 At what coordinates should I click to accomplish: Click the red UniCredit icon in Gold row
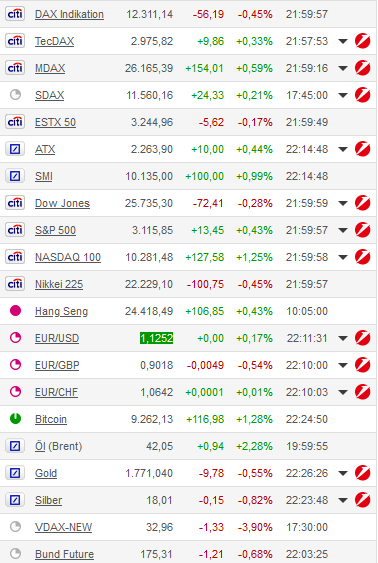[363, 473]
